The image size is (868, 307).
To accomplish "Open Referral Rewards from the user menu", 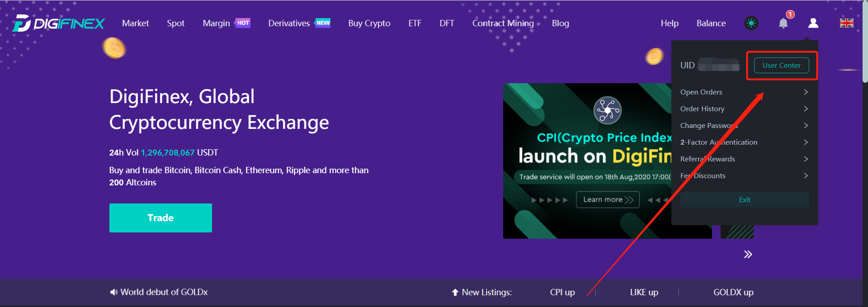I will click(708, 159).
